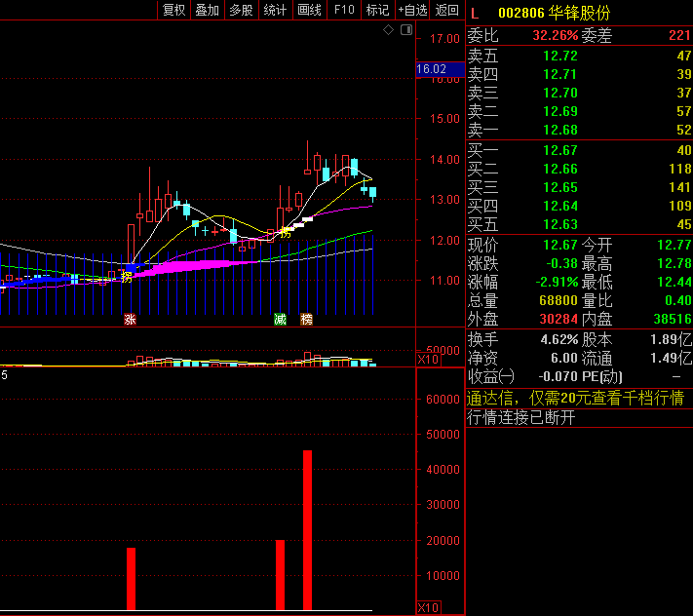Click the red 张 marker on chart
Image resolution: width=693 pixels, height=616 pixels.
click(x=130, y=319)
